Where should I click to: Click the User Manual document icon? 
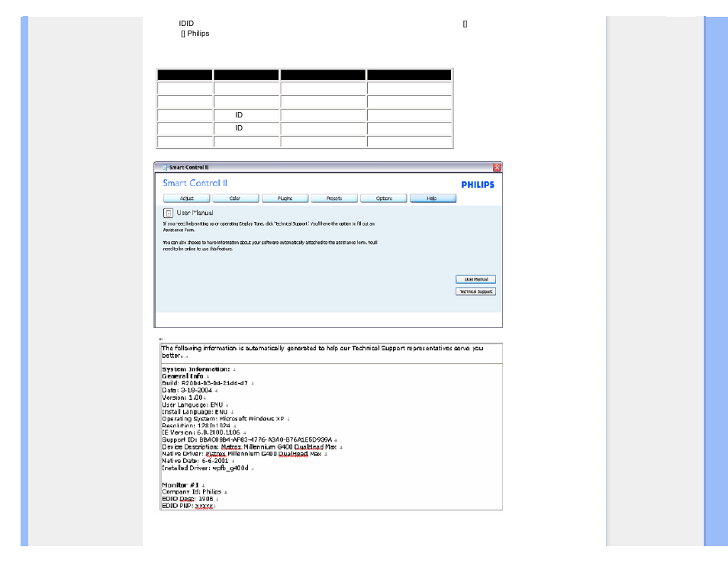[x=168, y=213]
